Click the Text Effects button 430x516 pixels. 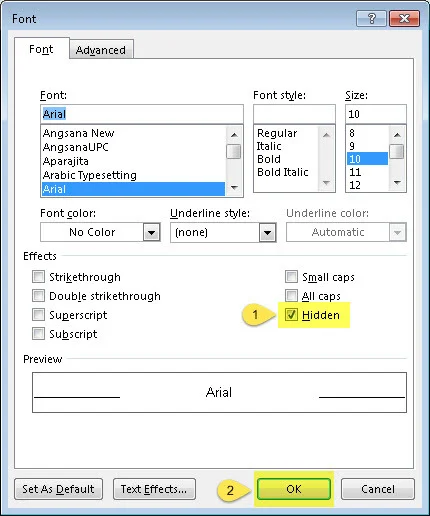pyautogui.click(x=154, y=489)
